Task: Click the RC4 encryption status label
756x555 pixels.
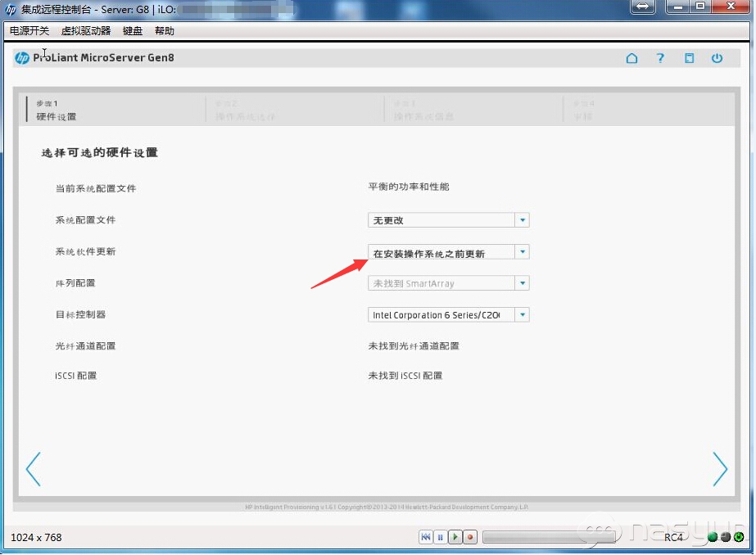Action: click(673, 537)
